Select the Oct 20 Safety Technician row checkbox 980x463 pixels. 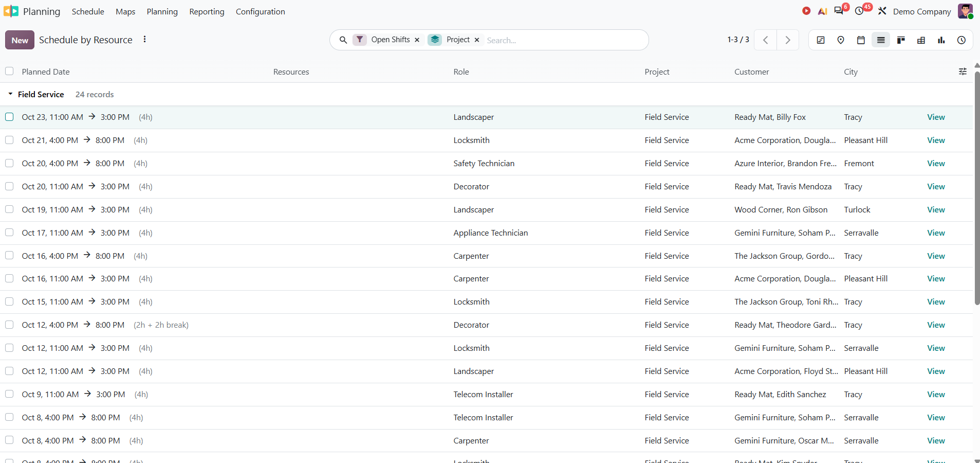click(9, 163)
